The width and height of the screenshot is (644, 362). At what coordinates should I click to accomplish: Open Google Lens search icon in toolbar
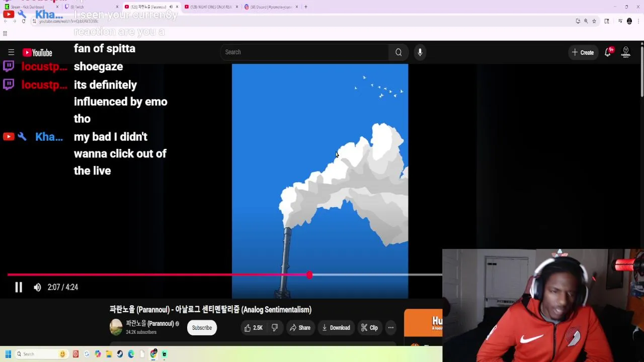607,21
